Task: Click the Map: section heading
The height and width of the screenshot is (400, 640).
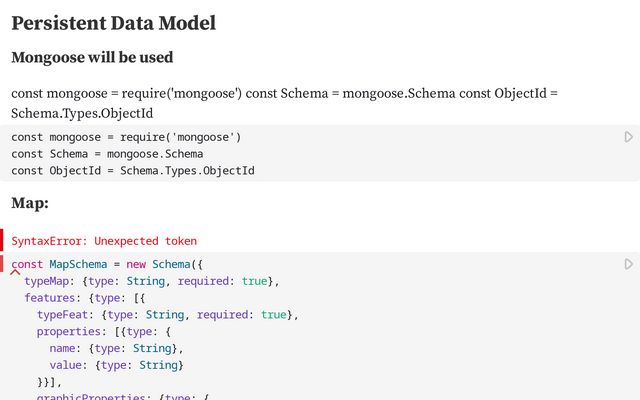Action: tap(30, 204)
